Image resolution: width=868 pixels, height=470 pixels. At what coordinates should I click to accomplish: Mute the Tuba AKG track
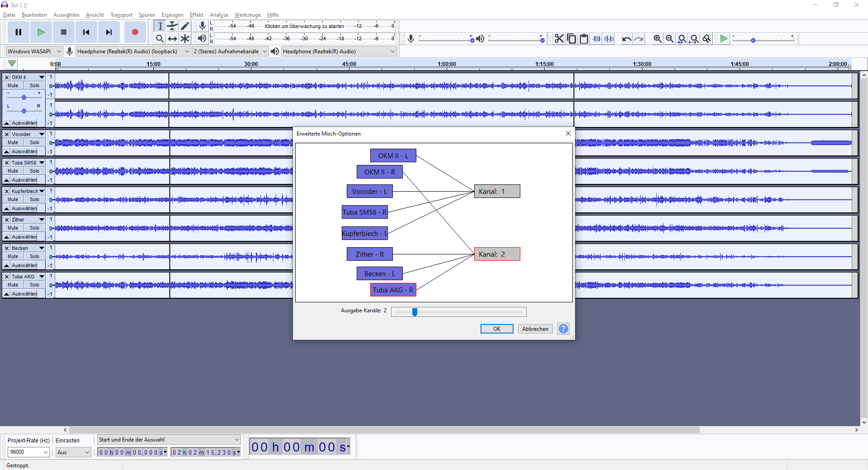[x=13, y=285]
